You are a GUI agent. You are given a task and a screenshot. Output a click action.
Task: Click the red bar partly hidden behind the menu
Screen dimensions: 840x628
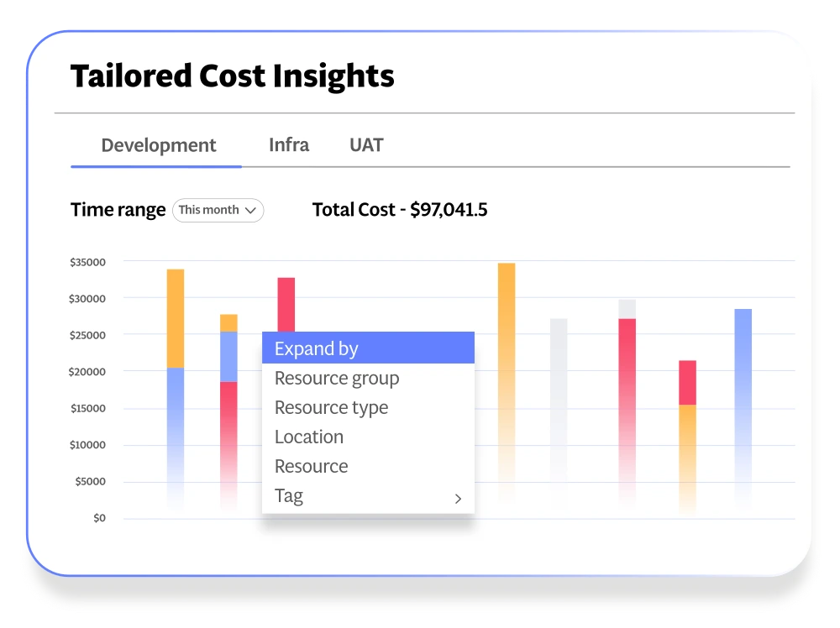tap(286, 303)
